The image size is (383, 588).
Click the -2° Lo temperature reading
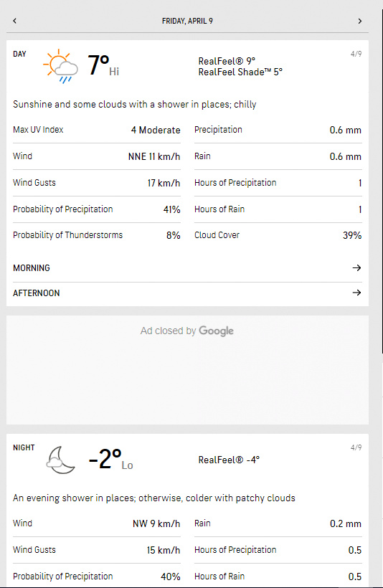pyautogui.click(x=110, y=460)
